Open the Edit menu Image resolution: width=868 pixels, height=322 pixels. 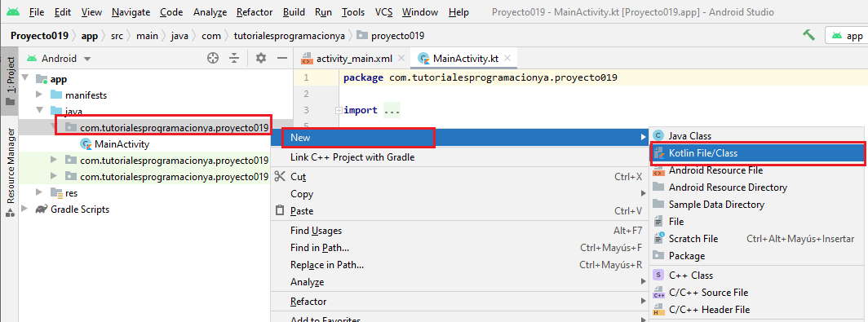63,11
